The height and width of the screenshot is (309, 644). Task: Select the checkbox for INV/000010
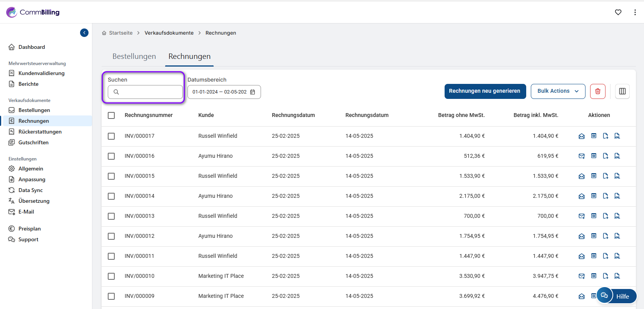[111, 276]
